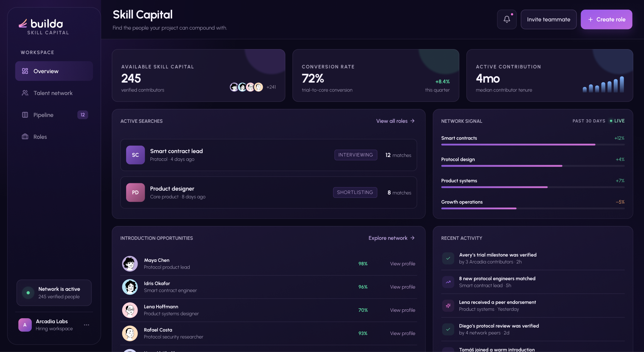Click trend icon for new protocol engineers matched
Viewport: 644px width, 352px height.
[448, 282]
